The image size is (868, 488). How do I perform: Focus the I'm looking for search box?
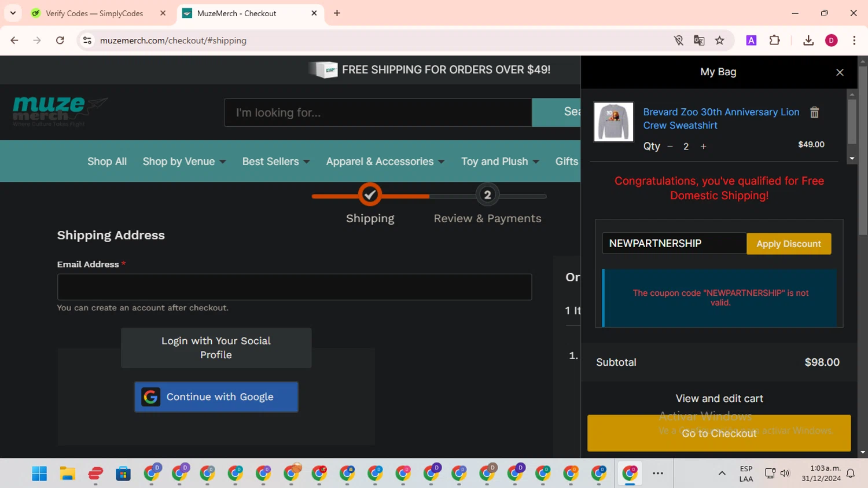pyautogui.click(x=378, y=112)
